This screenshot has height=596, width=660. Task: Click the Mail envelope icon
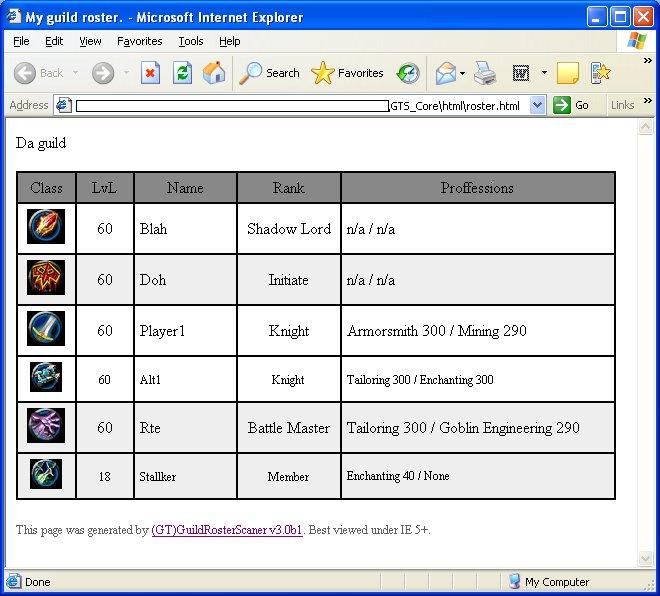coord(446,73)
